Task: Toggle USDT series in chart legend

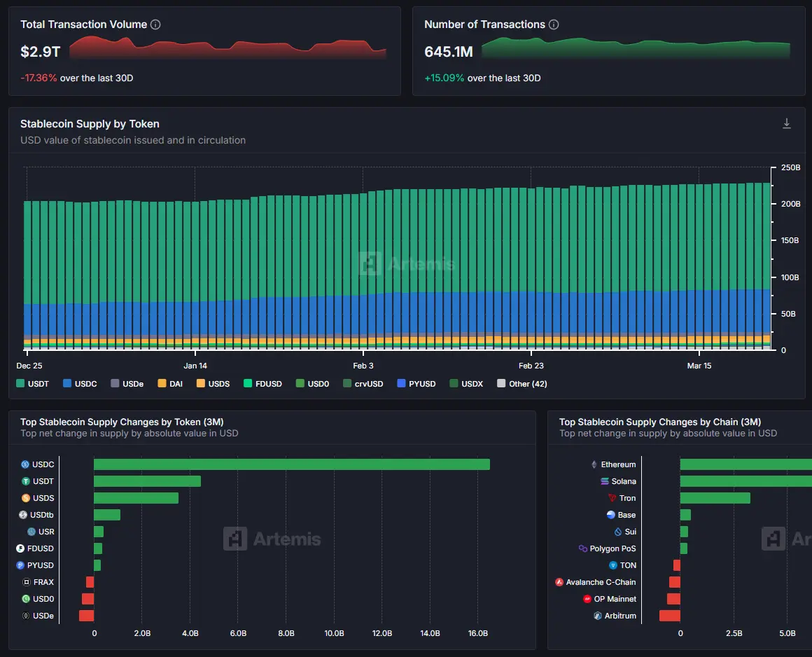Action: point(32,383)
